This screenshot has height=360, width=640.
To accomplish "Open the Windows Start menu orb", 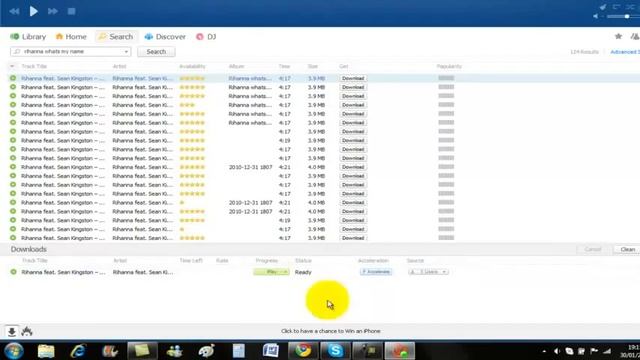I will pyautogui.click(x=14, y=351).
